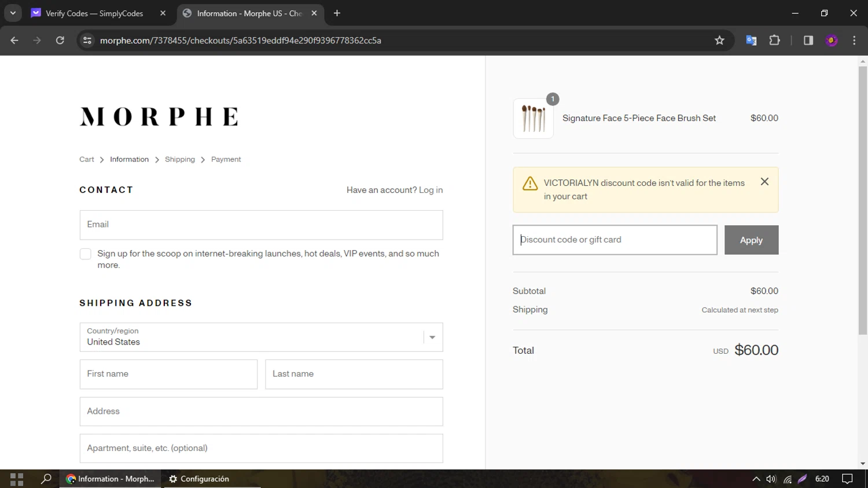Open the Country/region dropdown

pyautogui.click(x=261, y=337)
